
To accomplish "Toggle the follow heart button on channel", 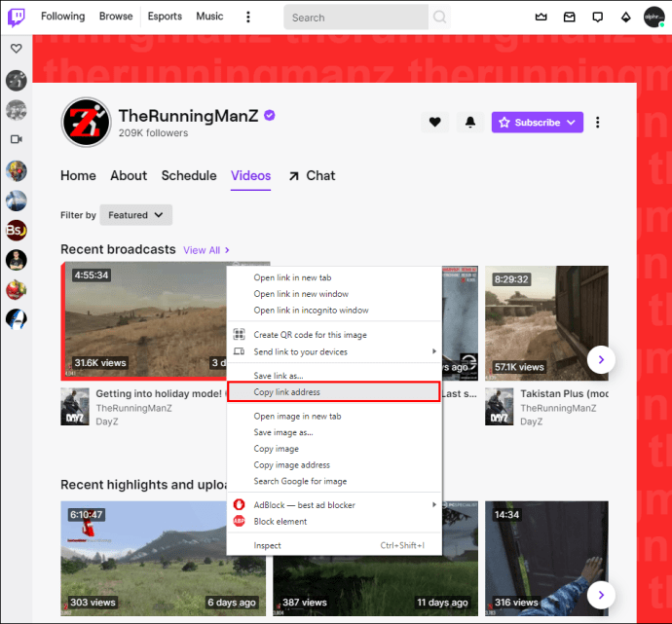I will pyautogui.click(x=435, y=123).
